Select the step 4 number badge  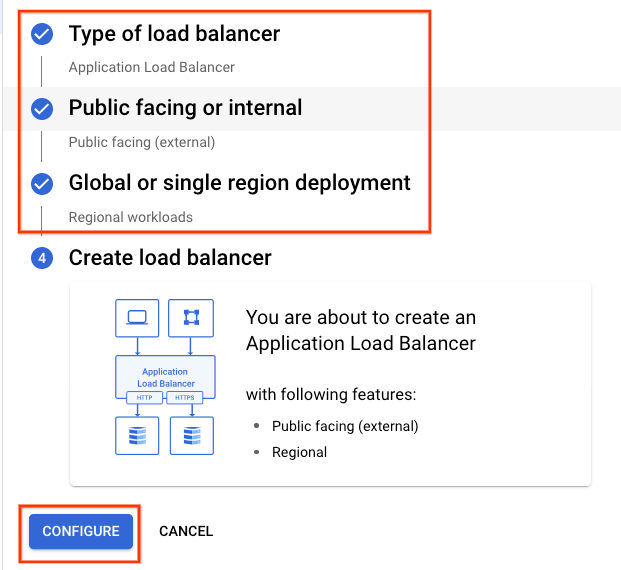42,259
